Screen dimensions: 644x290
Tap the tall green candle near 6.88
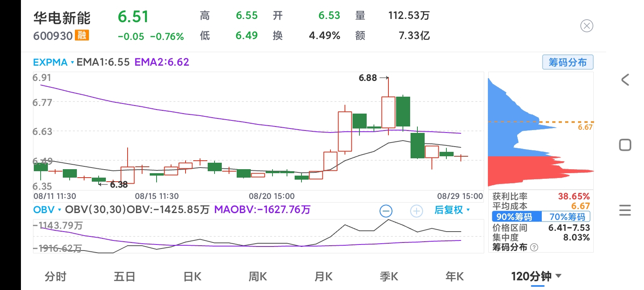[403, 112]
